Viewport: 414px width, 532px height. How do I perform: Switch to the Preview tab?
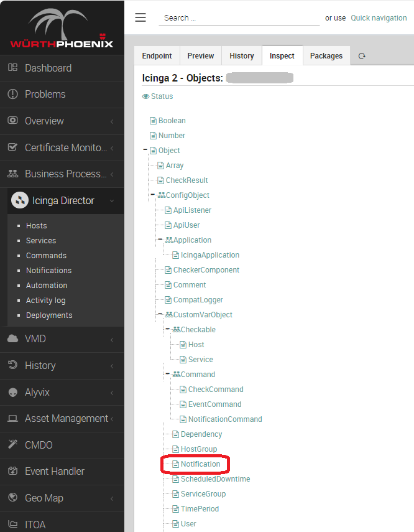201,55
